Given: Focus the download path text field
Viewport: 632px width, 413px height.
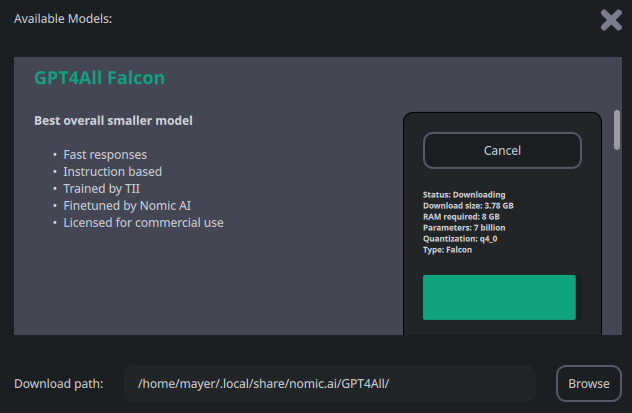Looking at the screenshot, I should click(330, 384).
